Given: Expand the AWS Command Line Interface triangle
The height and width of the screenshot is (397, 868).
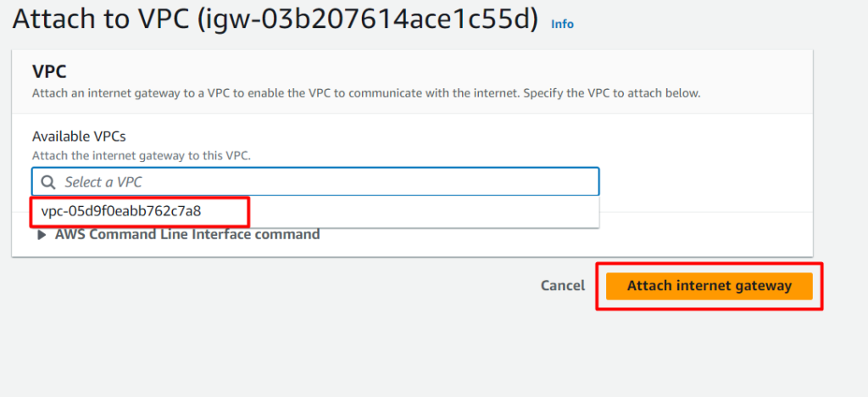Looking at the screenshot, I should (x=43, y=235).
